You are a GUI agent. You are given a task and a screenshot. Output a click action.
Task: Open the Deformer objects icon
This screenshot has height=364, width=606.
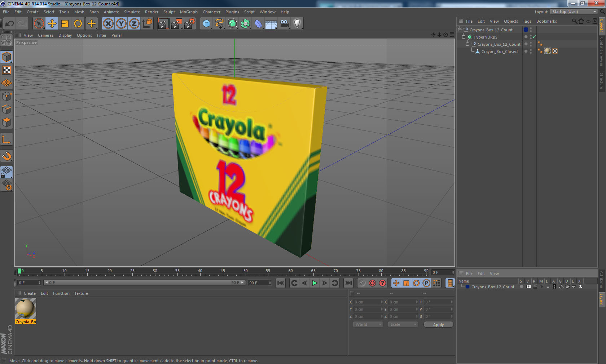coord(259,24)
